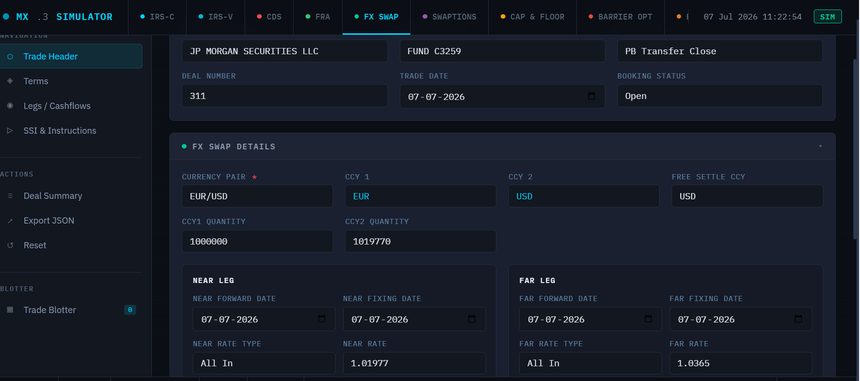This screenshot has width=860, height=381.
Task: Click the NEAR LEG heading
Action: click(x=213, y=280)
